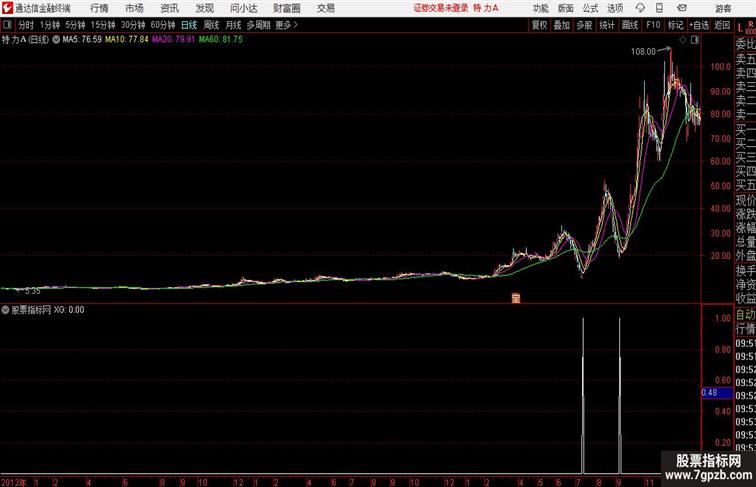Switch to the 60分钟 period tab

(x=162, y=25)
